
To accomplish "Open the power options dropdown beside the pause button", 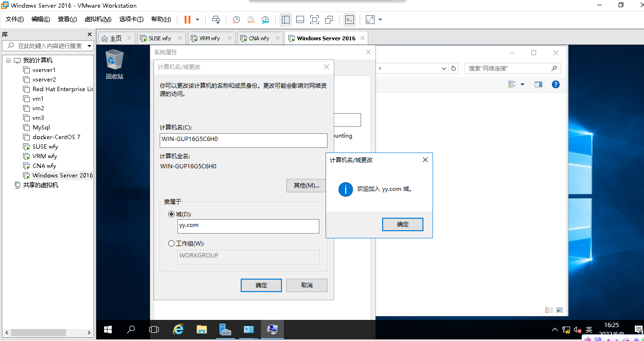I will pyautogui.click(x=198, y=20).
